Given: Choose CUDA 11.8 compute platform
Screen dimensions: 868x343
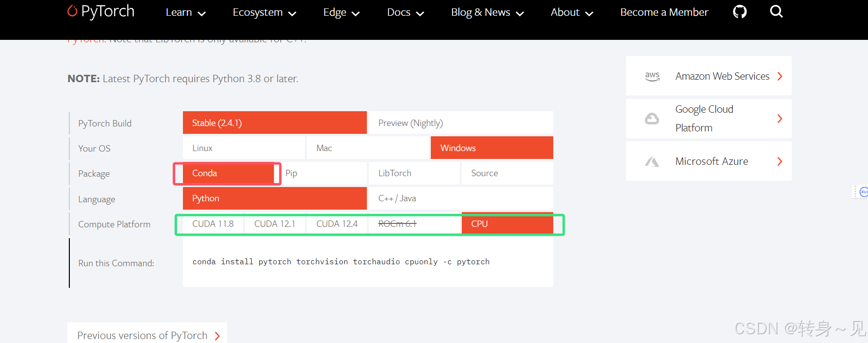Looking at the screenshot, I should point(213,224).
